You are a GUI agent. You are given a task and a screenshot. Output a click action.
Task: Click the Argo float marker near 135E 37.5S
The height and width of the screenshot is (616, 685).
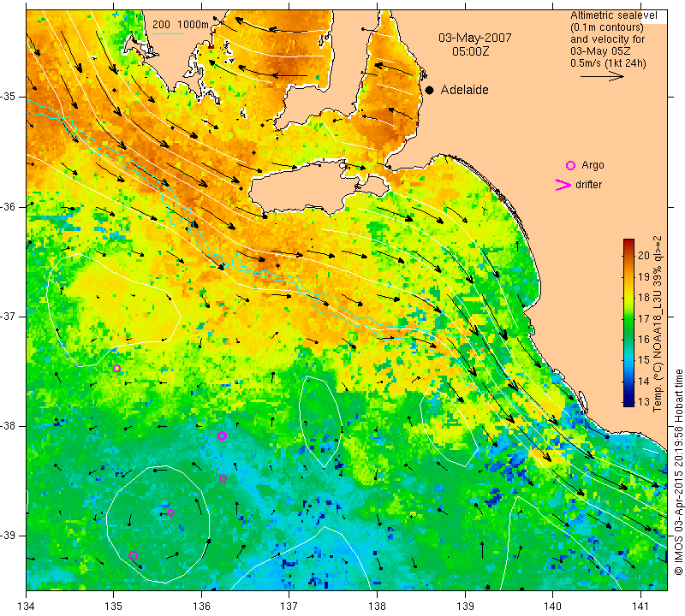coord(116,369)
